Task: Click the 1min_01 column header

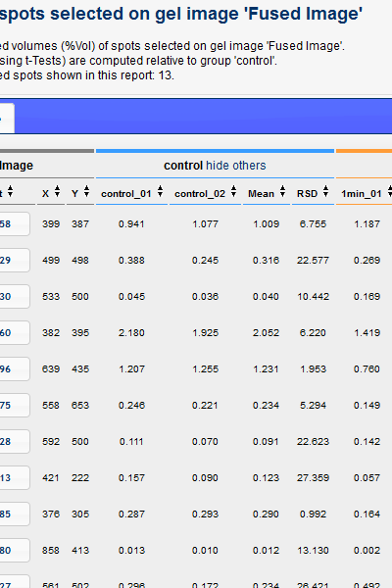Action: [361, 193]
